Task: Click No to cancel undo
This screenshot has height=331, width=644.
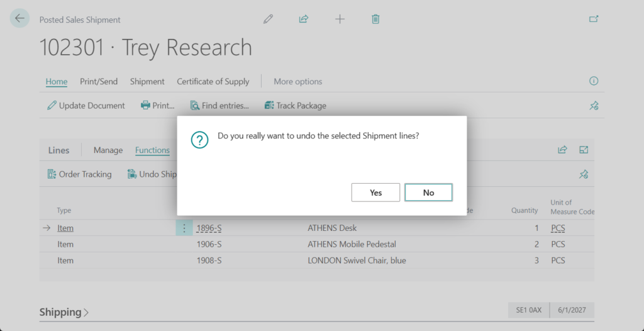Action: pos(428,193)
